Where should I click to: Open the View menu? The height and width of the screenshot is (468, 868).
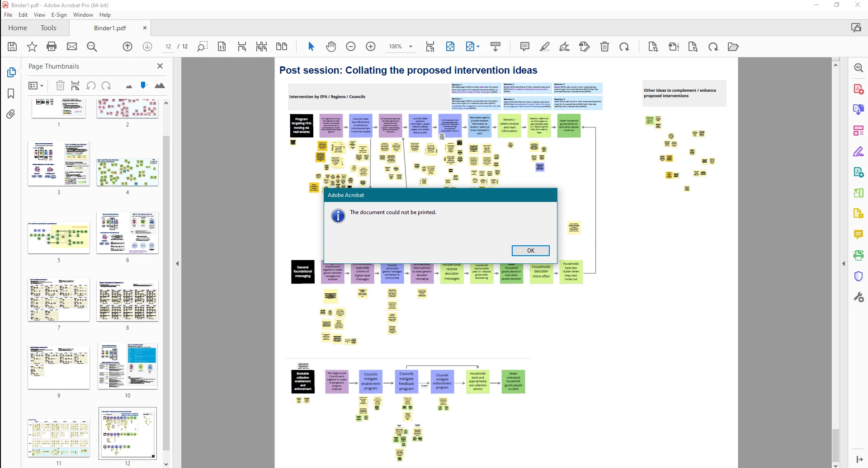click(40, 15)
